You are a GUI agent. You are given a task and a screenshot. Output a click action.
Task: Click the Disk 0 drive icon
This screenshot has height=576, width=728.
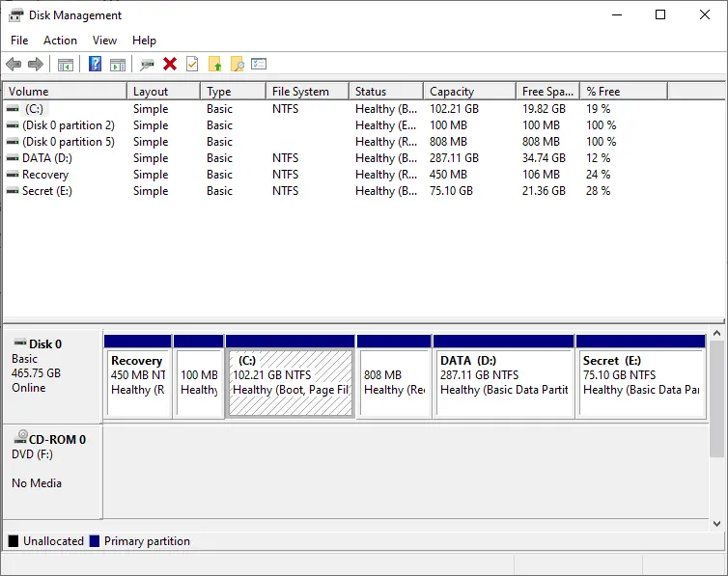(x=20, y=343)
